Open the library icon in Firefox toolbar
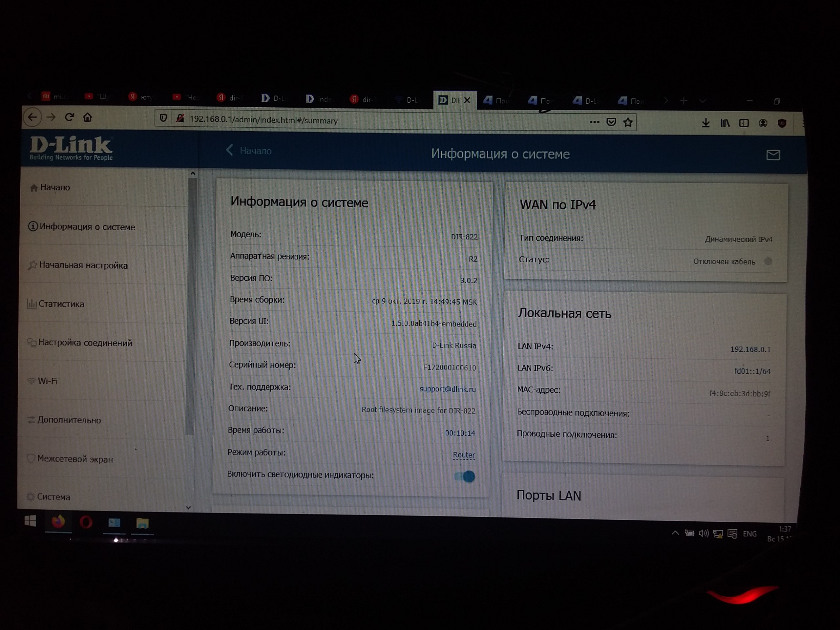The width and height of the screenshot is (840, 630). pyautogui.click(x=725, y=123)
